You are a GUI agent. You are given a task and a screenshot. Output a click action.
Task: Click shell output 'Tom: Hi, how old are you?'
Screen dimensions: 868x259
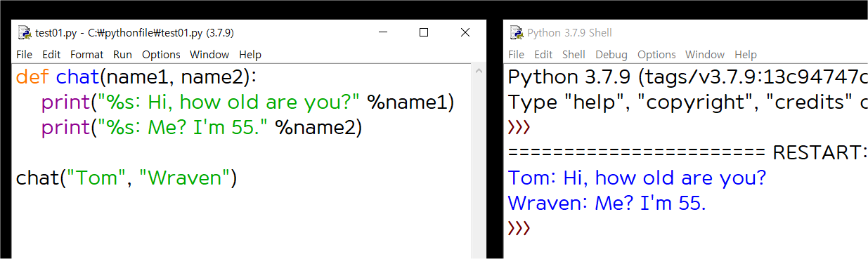[x=637, y=178]
